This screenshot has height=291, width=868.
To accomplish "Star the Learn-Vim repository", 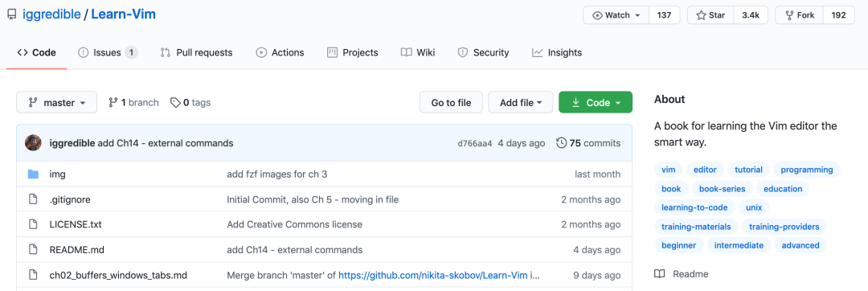I will coord(710,15).
